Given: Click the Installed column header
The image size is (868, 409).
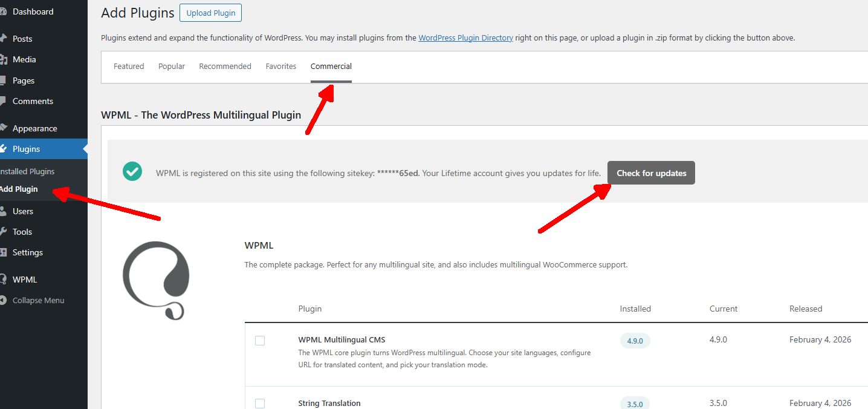Looking at the screenshot, I should click(x=635, y=309).
